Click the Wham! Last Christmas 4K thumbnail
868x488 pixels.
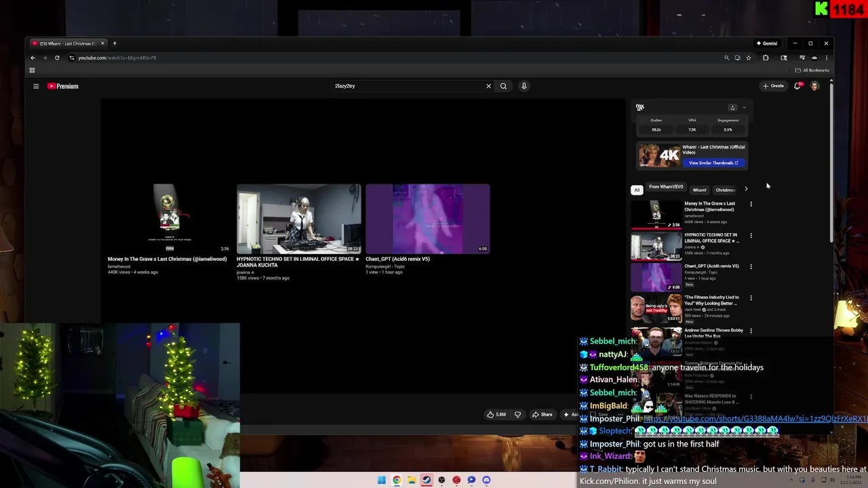coord(658,155)
